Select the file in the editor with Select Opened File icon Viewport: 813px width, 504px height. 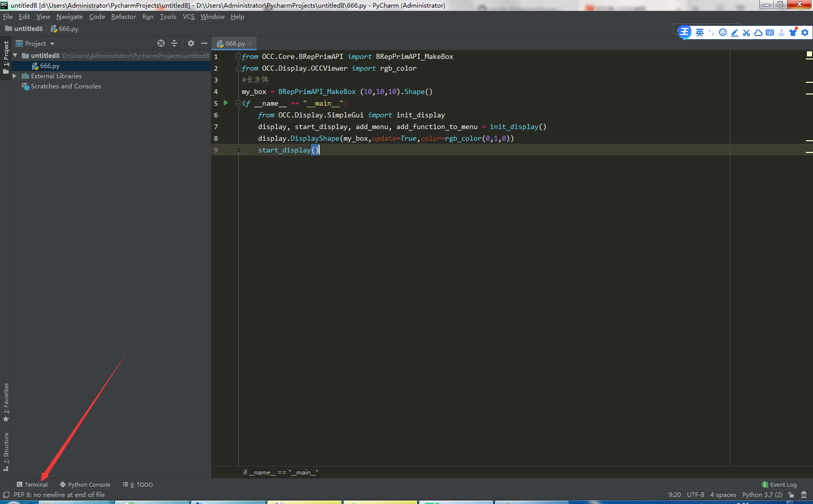point(161,43)
